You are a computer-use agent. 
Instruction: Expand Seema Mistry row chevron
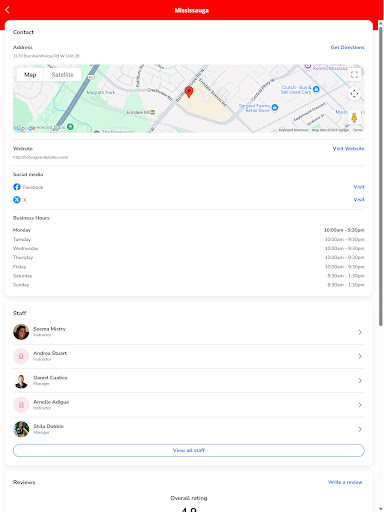(x=360, y=332)
